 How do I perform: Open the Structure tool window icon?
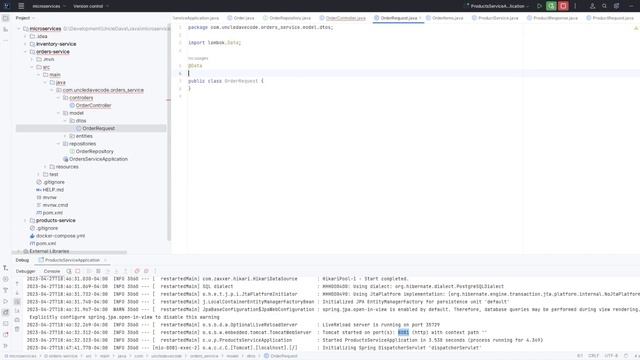[x=5, y=29]
